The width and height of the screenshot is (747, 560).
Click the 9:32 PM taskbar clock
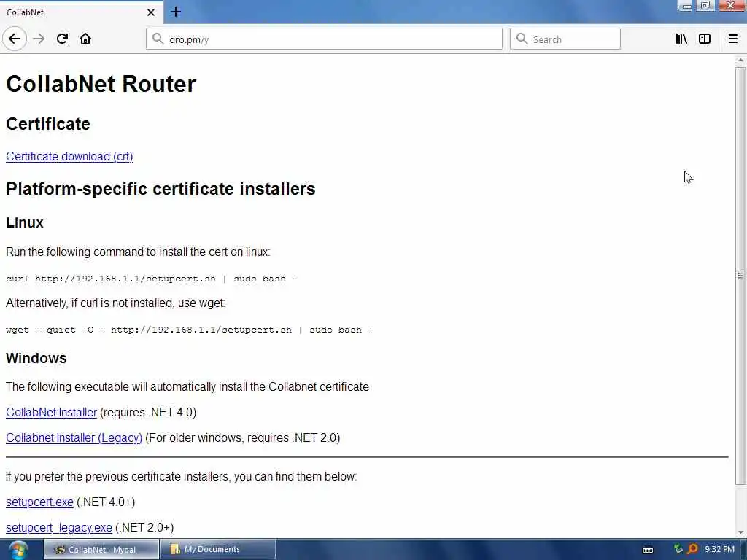719,550
